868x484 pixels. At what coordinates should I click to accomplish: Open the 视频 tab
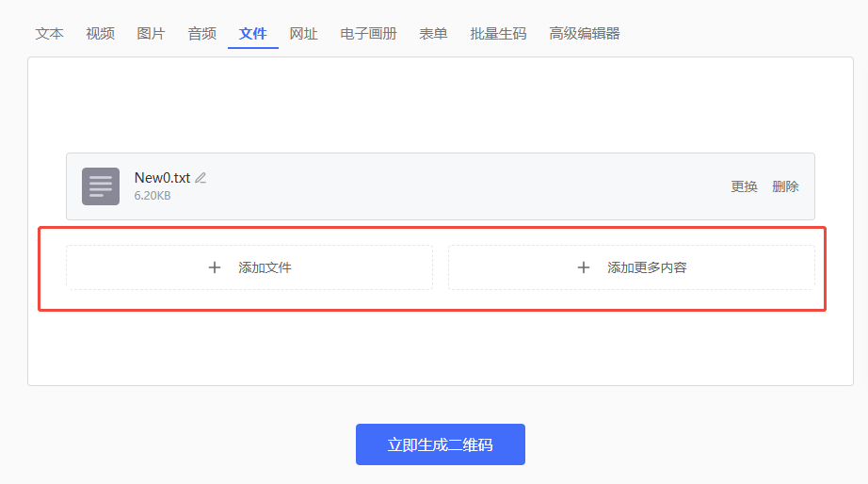101,34
